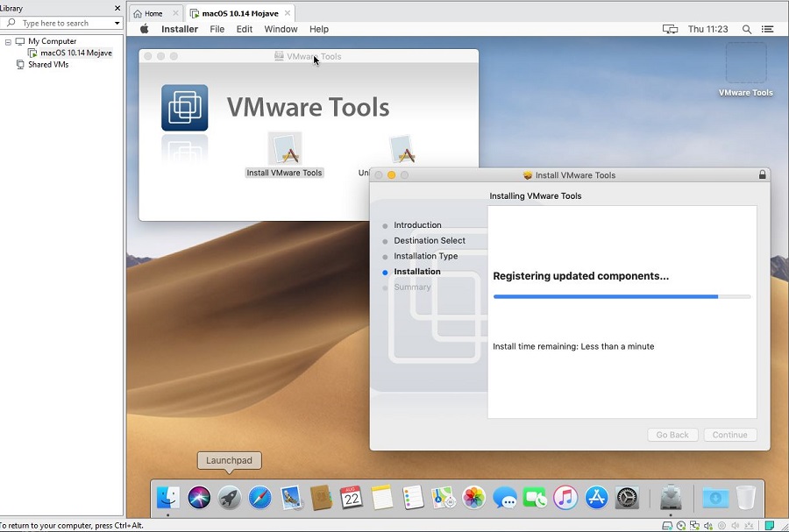Click the running Installer icon in Dock
Viewport: 789px width, 532px height.
click(671, 497)
